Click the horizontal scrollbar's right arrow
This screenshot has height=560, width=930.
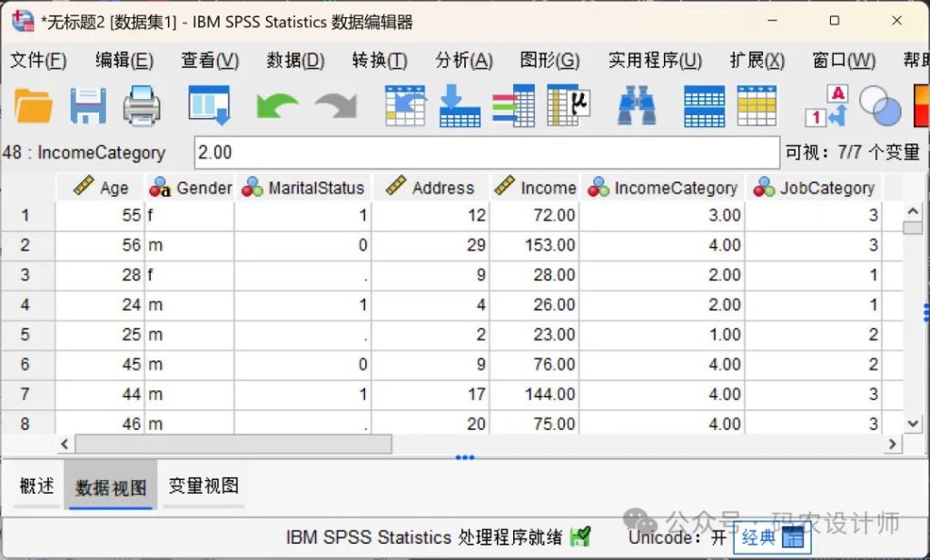pyautogui.click(x=893, y=444)
